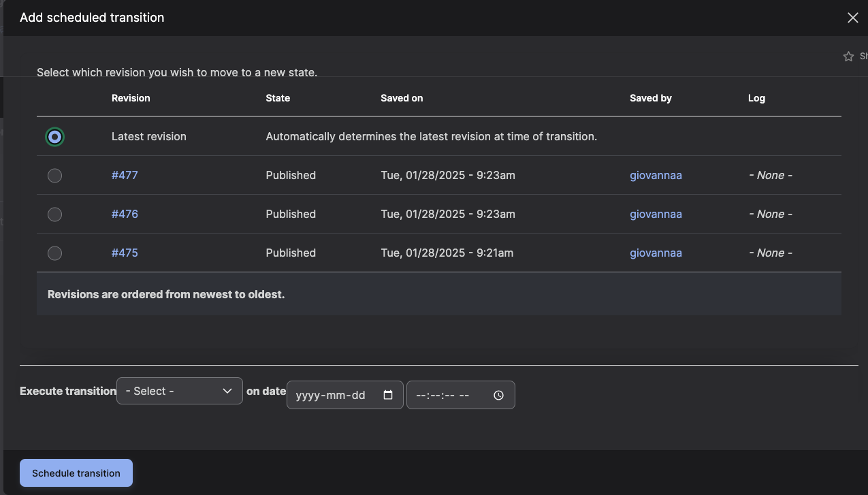Click the Execute transition label
This screenshot has width=868, height=495.
pos(68,391)
